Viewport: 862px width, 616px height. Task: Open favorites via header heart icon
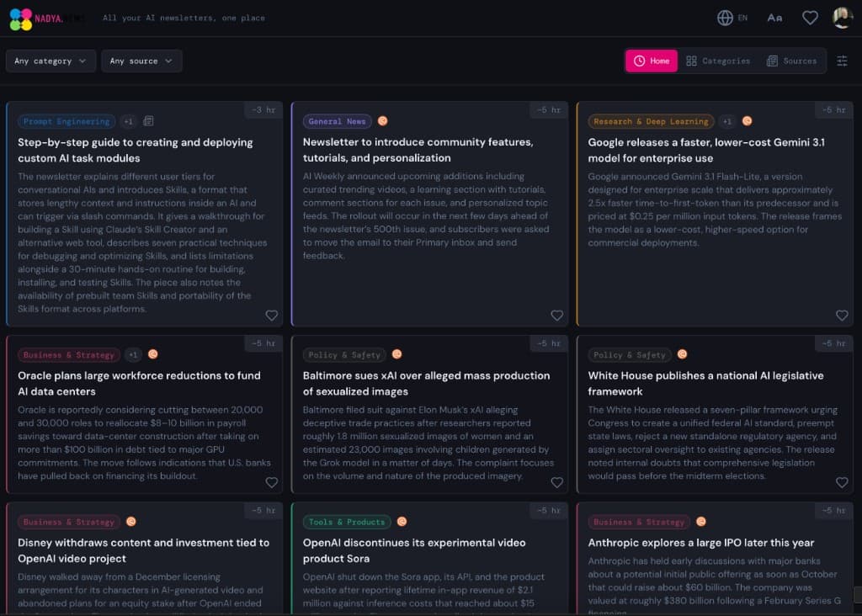click(810, 18)
